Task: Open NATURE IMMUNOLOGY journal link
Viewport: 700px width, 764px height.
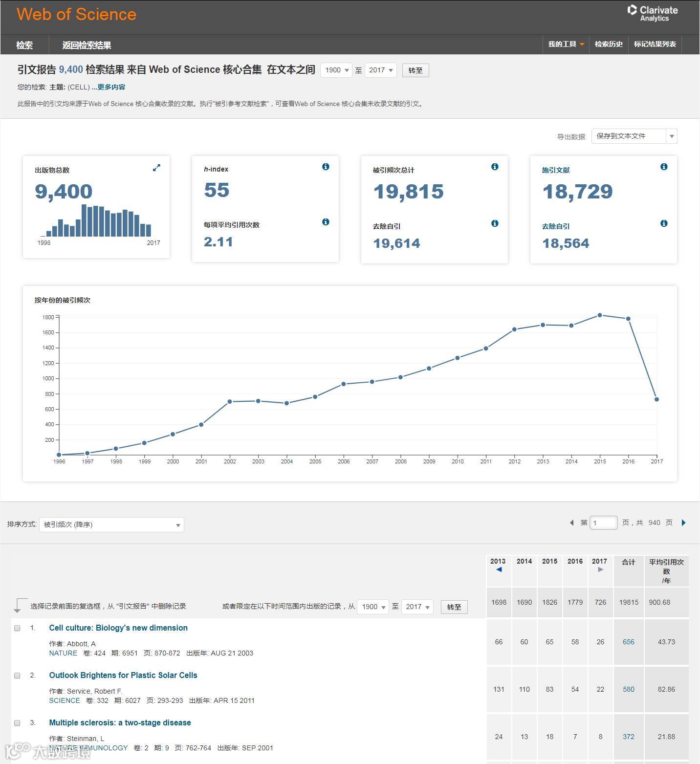Action: click(x=88, y=748)
